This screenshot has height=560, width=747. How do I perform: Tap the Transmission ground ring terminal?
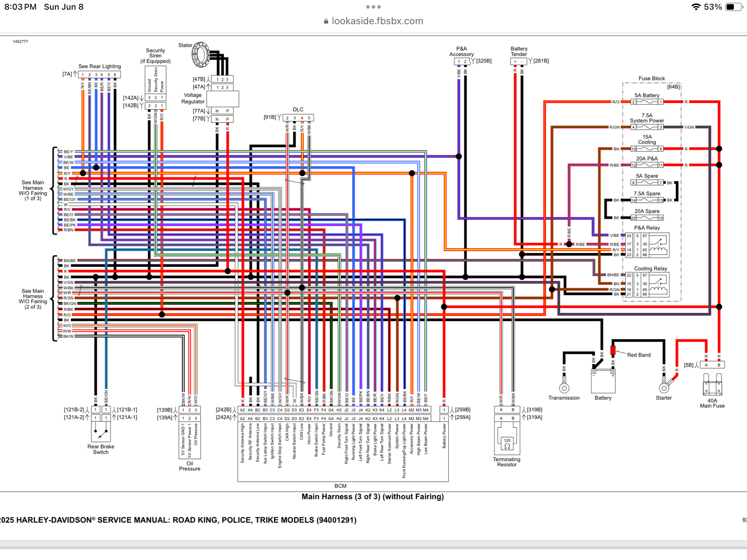[x=564, y=388]
